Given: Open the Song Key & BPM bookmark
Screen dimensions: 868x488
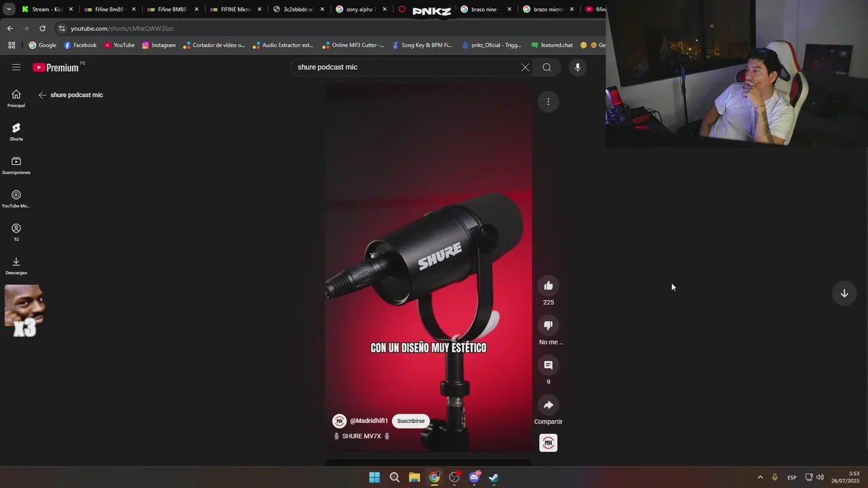Looking at the screenshot, I should 422,45.
